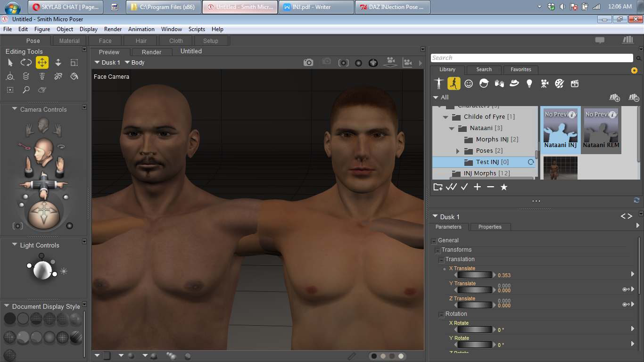
Task: Collapse the Rotation parameter group
Action: click(442, 314)
